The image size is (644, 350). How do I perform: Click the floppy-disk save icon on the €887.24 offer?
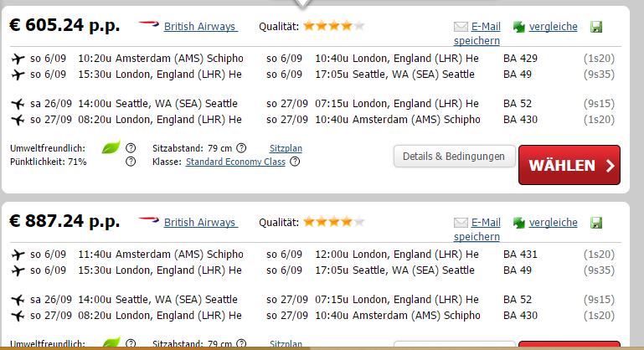tap(596, 223)
